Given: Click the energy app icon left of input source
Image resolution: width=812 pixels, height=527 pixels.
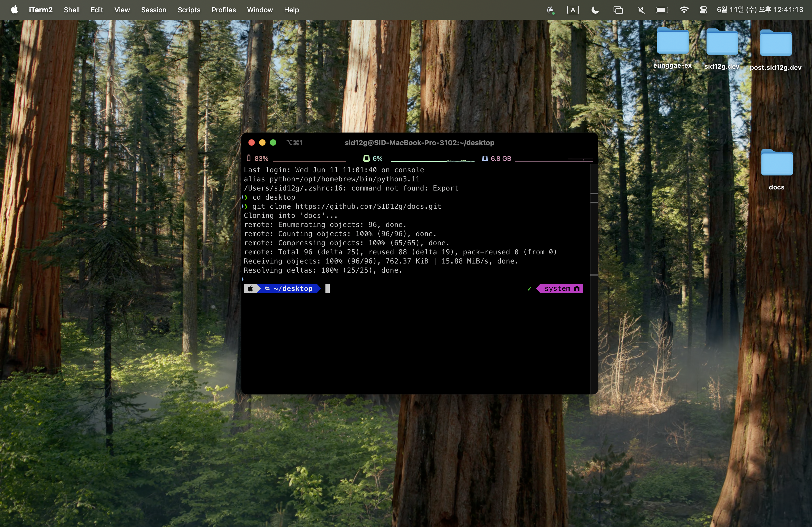Looking at the screenshot, I should (550, 10).
